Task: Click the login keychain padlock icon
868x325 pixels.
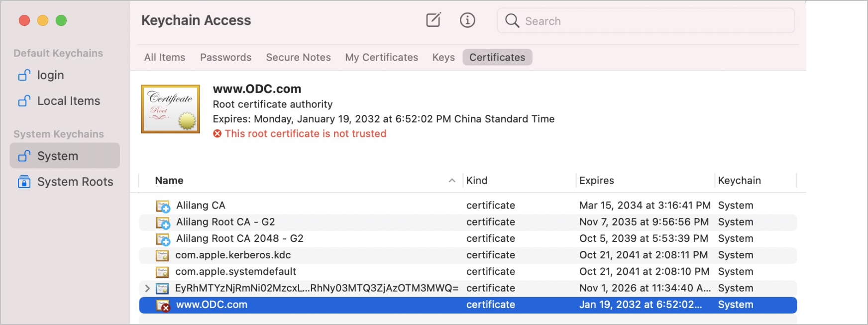Action: [24, 75]
